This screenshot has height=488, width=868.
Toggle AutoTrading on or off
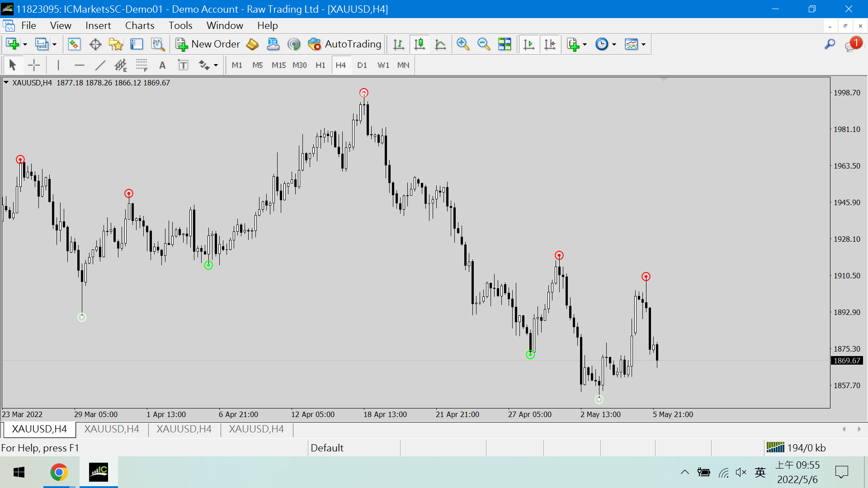pos(345,44)
